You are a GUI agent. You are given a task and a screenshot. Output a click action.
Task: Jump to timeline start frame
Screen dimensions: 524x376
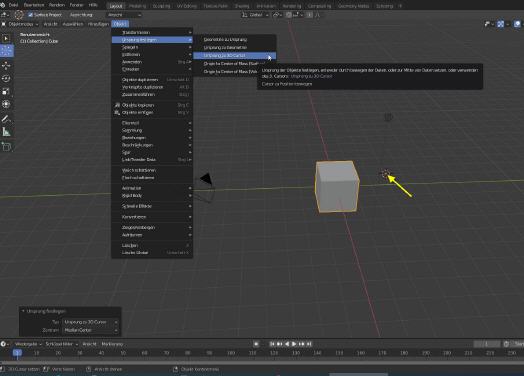coord(272,344)
